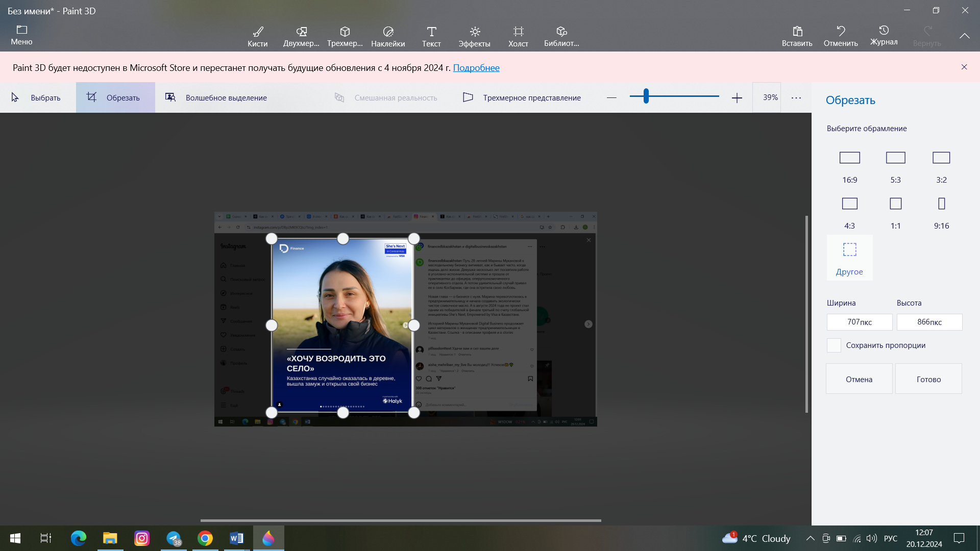Open the Эффекты (Effects) panel

click(474, 37)
